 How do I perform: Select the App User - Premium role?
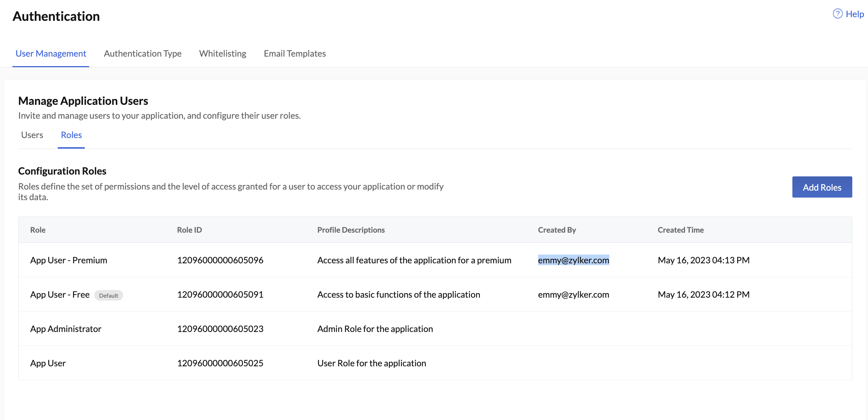69,260
